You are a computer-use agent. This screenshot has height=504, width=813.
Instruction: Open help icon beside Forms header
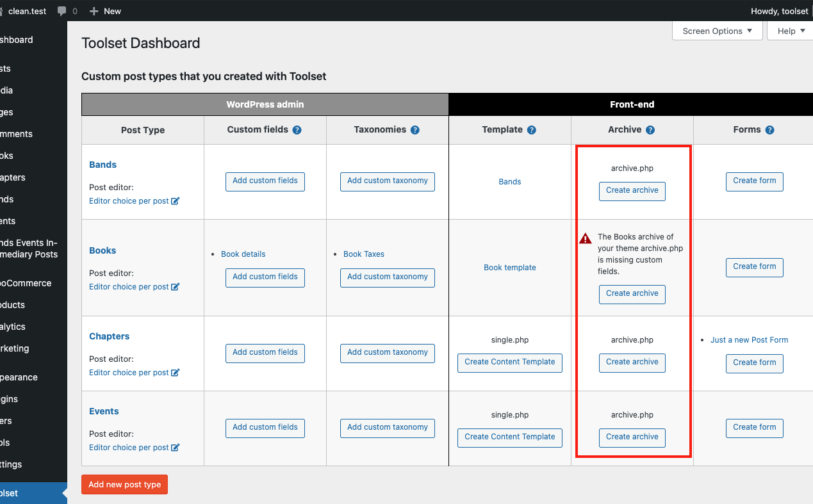770,130
